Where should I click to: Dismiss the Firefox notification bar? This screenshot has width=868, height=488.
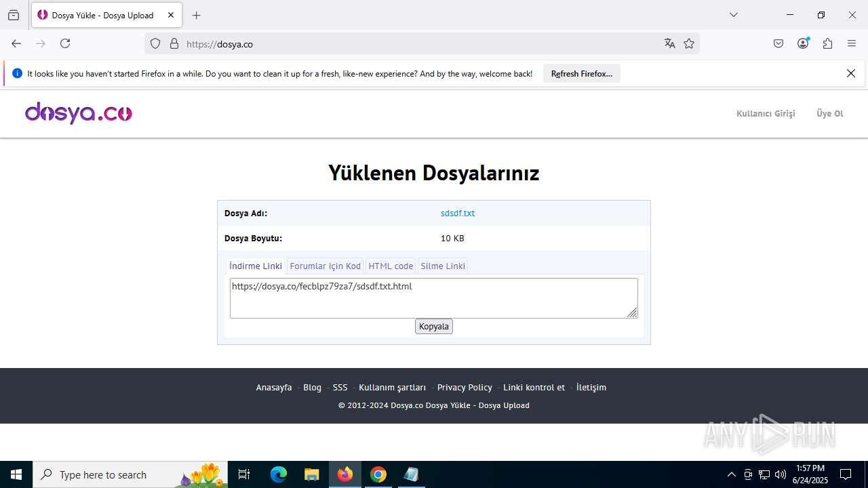tap(851, 73)
